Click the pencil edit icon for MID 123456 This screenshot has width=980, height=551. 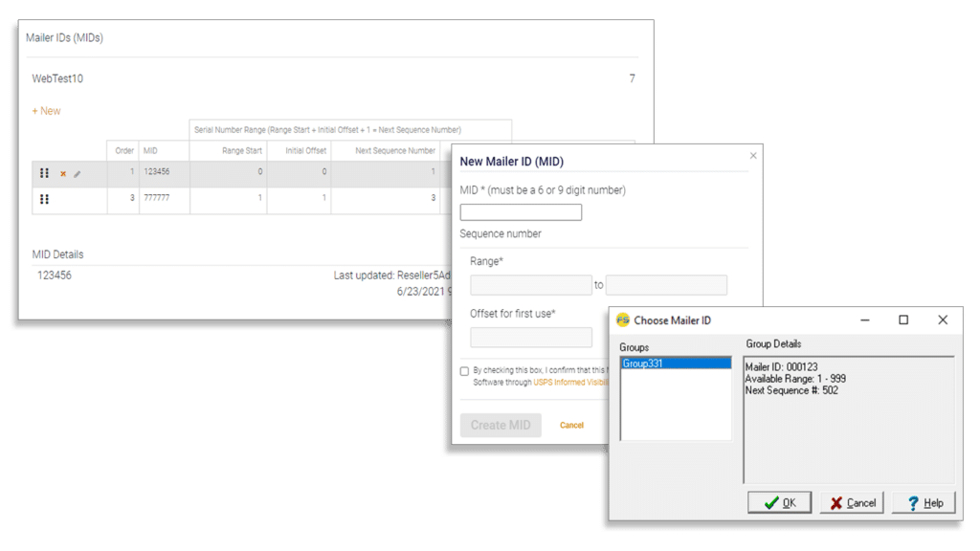click(x=77, y=175)
